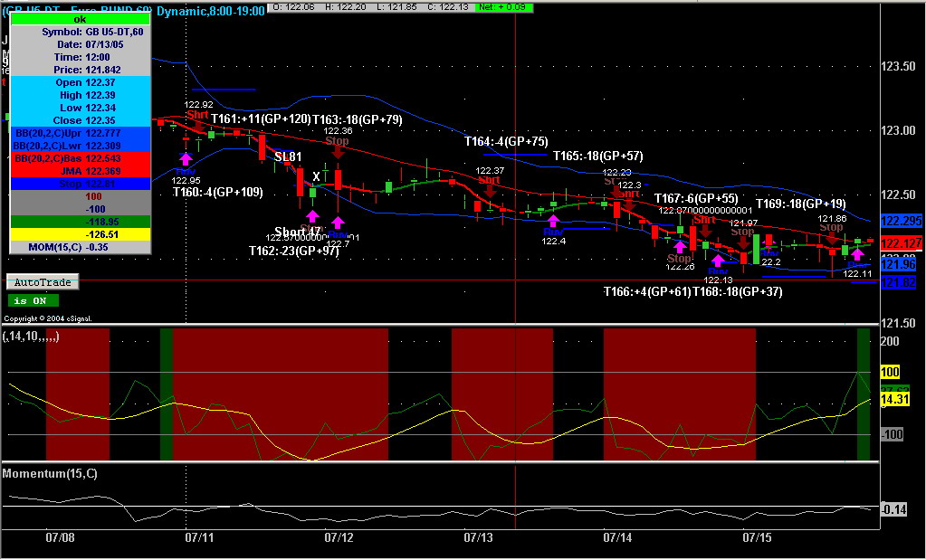Viewport: 926px width, 560px height.
Task: Click the green ok bar in data window
Action: click(x=81, y=19)
